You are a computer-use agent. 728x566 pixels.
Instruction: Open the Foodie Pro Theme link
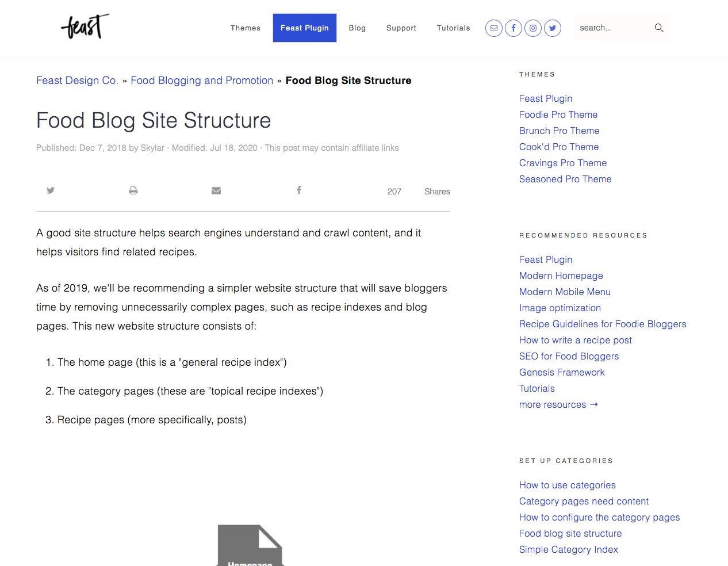click(558, 114)
